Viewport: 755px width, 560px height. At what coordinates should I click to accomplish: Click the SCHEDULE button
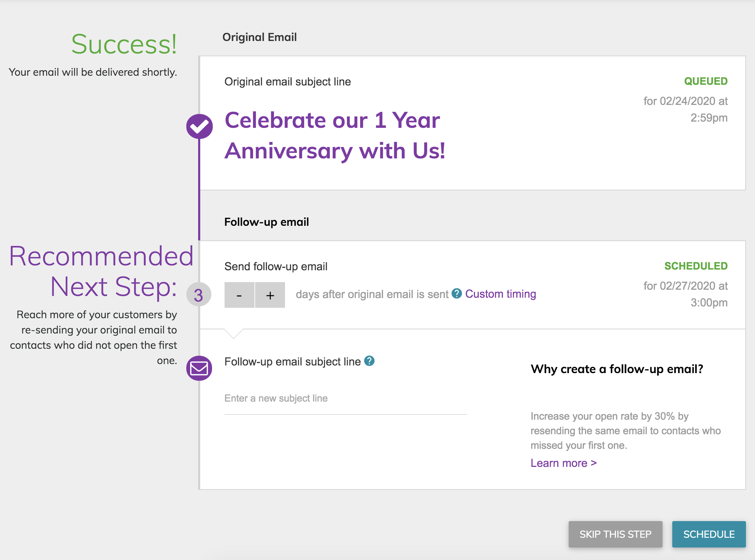pos(709,534)
